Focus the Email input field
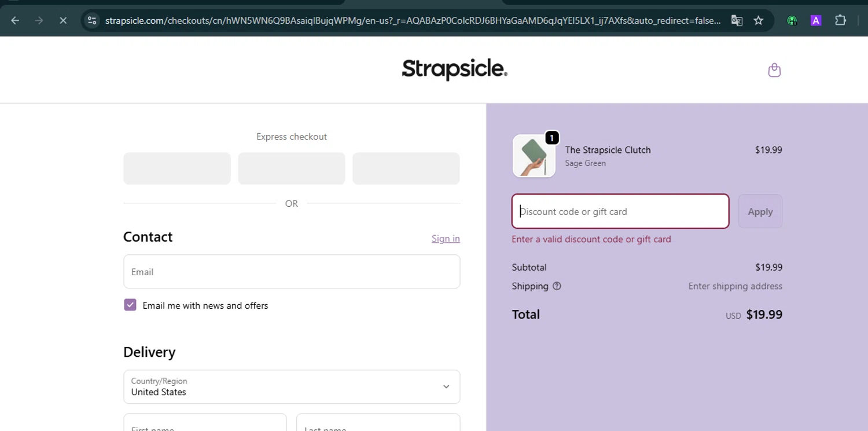 [x=292, y=272]
